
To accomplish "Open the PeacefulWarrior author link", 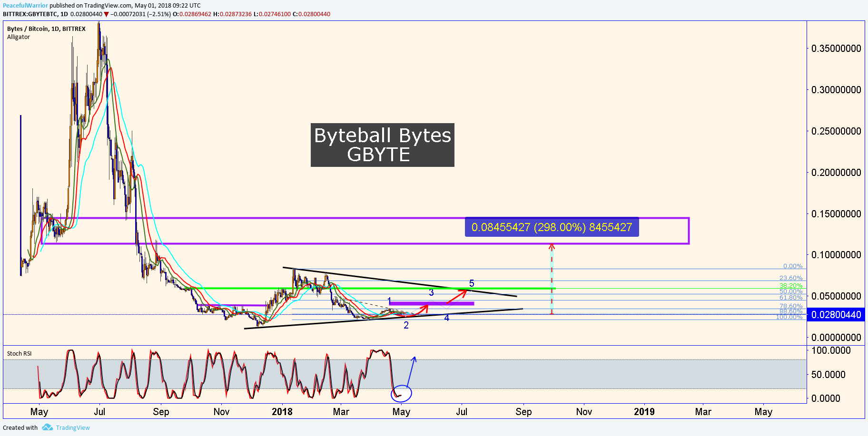I will [25, 6].
